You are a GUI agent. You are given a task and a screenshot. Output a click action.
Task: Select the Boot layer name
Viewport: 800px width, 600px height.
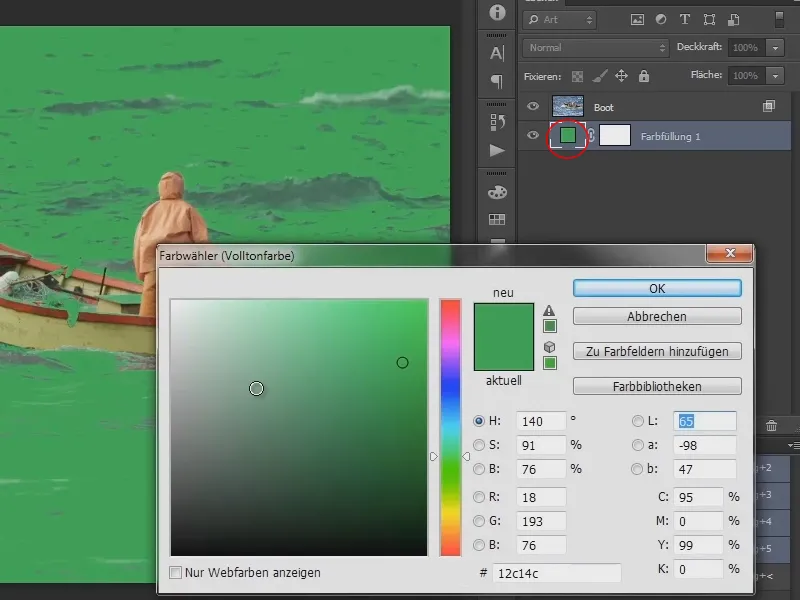pyautogui.click(x=604, y=108)
